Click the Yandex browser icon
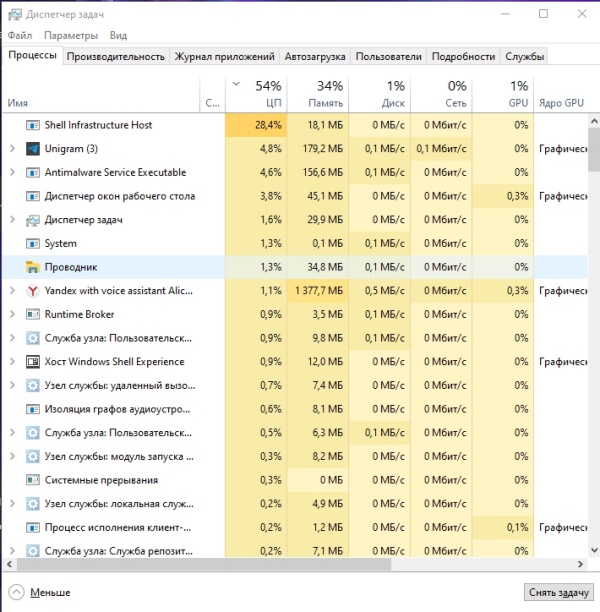Viewport: 600px width, 612px height. click(x=33, y=291)
